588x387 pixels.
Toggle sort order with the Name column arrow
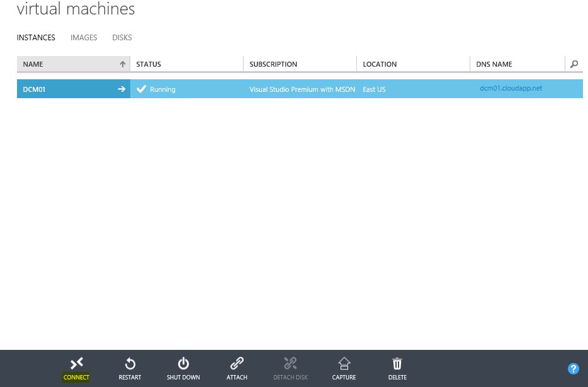point(123,64)
